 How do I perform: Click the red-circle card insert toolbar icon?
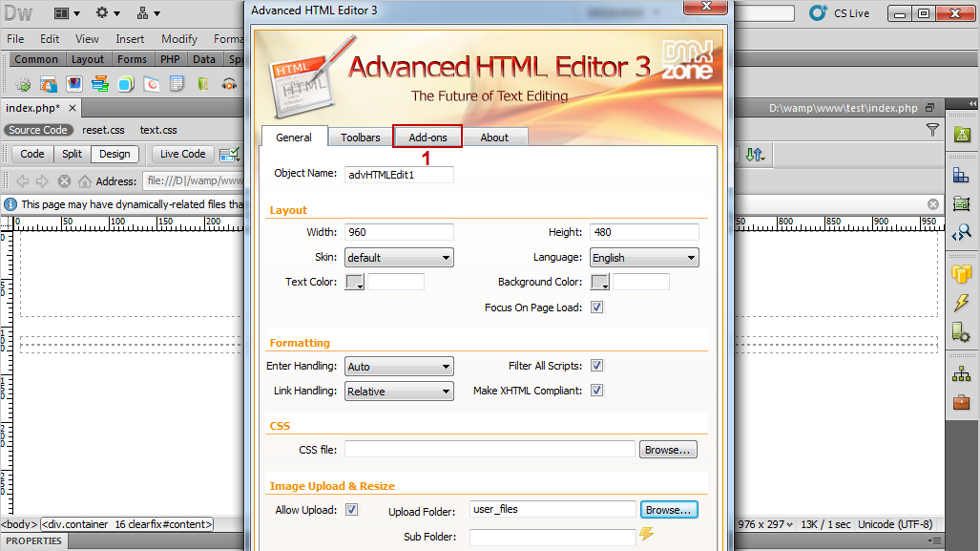152,84
